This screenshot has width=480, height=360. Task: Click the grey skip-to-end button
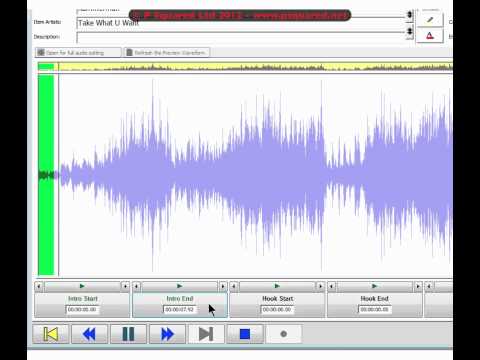pos(206,334)
